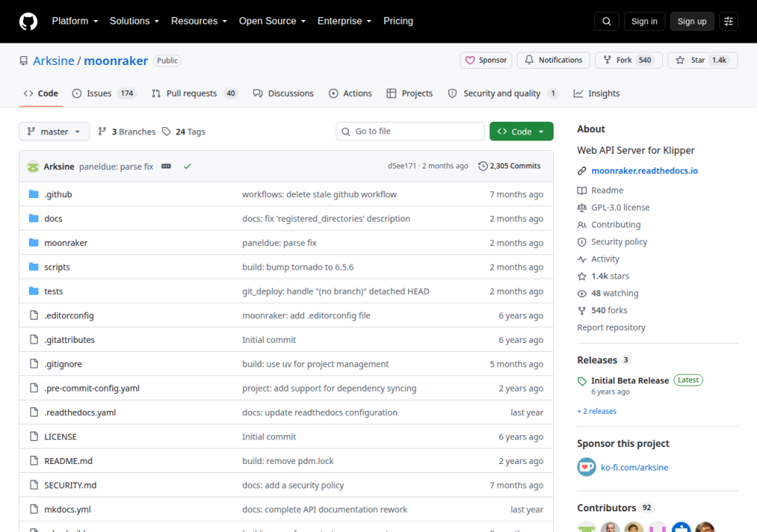Visit moonraker.readthedocs.io
Image resolution: width=757 pixels, height=532 pixels.
(645, 171)
